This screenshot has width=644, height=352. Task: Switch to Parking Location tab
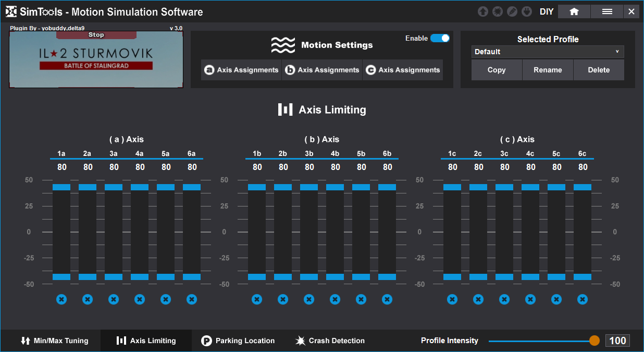[x=238, y=341]
